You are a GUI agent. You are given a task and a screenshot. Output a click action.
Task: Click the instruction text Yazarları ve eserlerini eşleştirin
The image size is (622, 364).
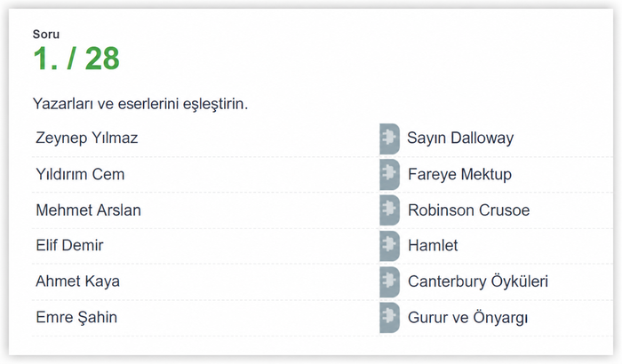[x=140, y=104]
